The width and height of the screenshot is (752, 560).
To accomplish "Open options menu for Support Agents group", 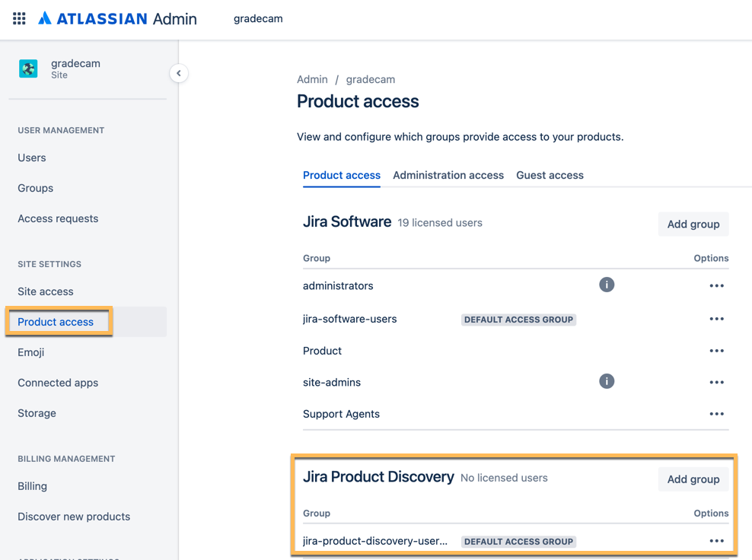I will click(716, 414).
